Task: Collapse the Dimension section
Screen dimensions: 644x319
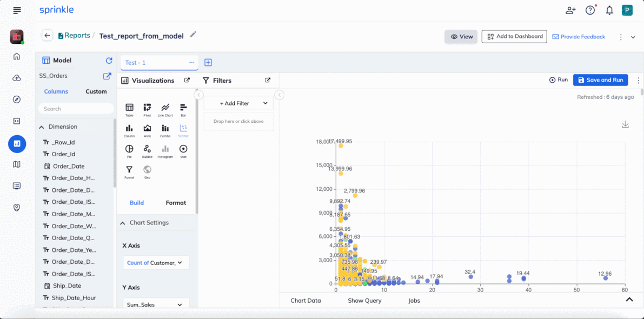Action: (42, 127)
